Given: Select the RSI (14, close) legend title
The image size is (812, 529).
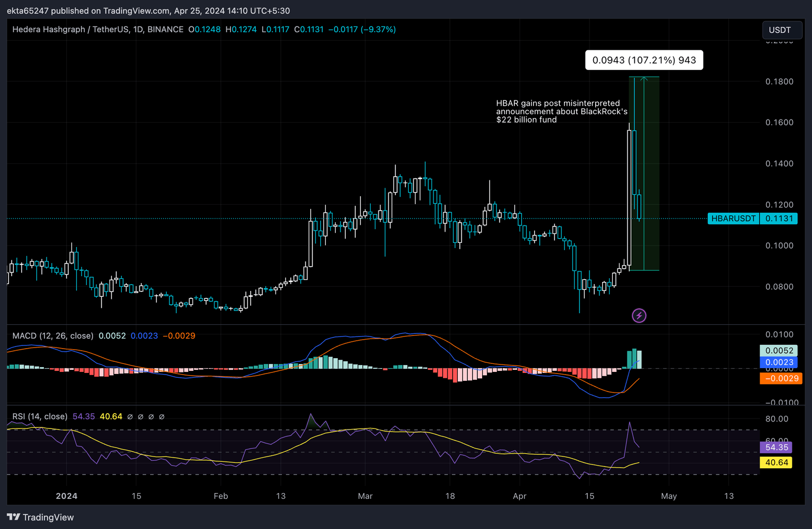Looking at the screenshot, I should point(39,416).
